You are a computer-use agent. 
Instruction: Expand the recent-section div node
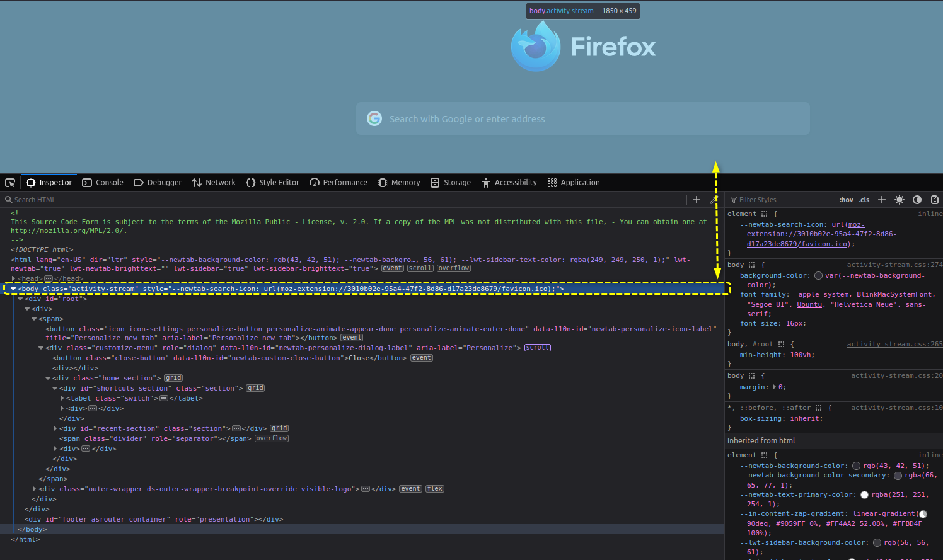click(55, 428)
